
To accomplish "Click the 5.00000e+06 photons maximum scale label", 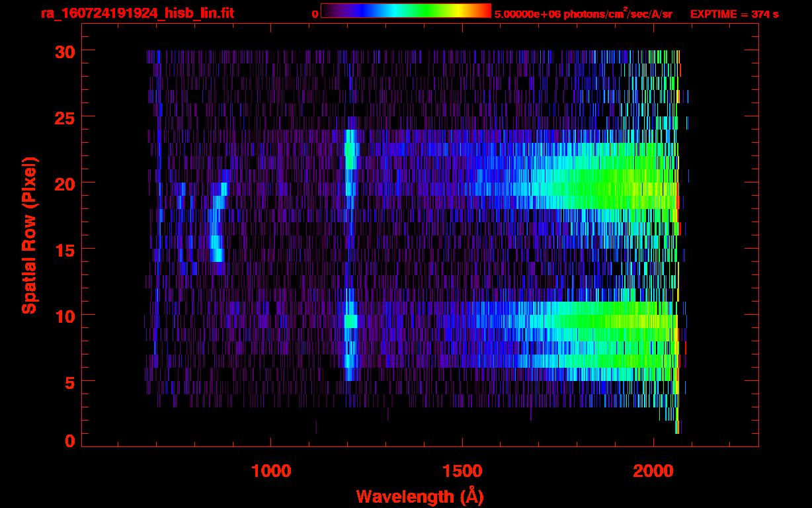I will tap(583, 14).
